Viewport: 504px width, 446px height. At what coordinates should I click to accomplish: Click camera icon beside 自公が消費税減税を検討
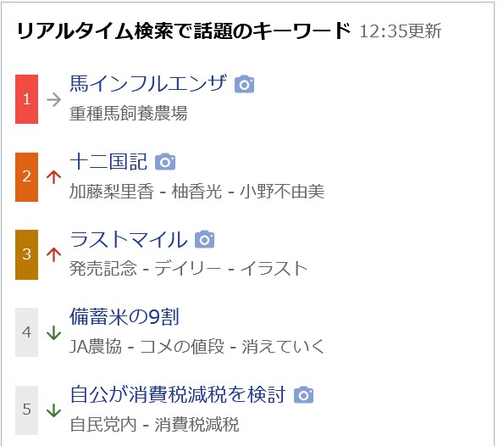(x=304, y=394)
